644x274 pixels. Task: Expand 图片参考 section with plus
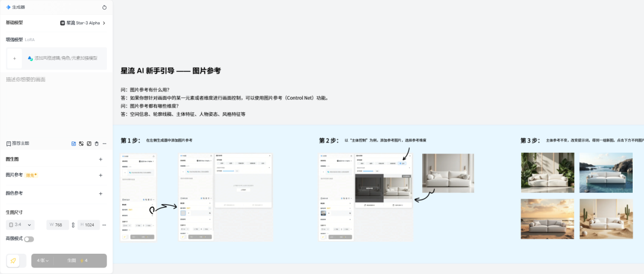[x=101, y=176]
